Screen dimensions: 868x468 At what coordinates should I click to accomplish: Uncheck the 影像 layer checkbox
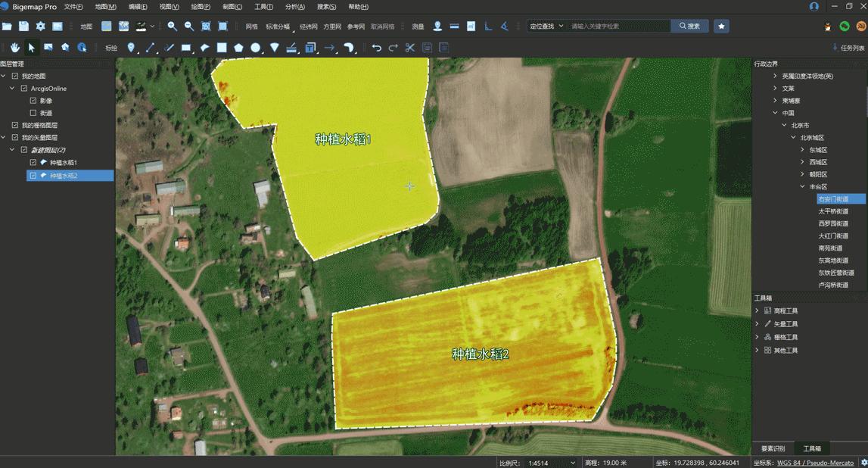[x=33, y=101]
